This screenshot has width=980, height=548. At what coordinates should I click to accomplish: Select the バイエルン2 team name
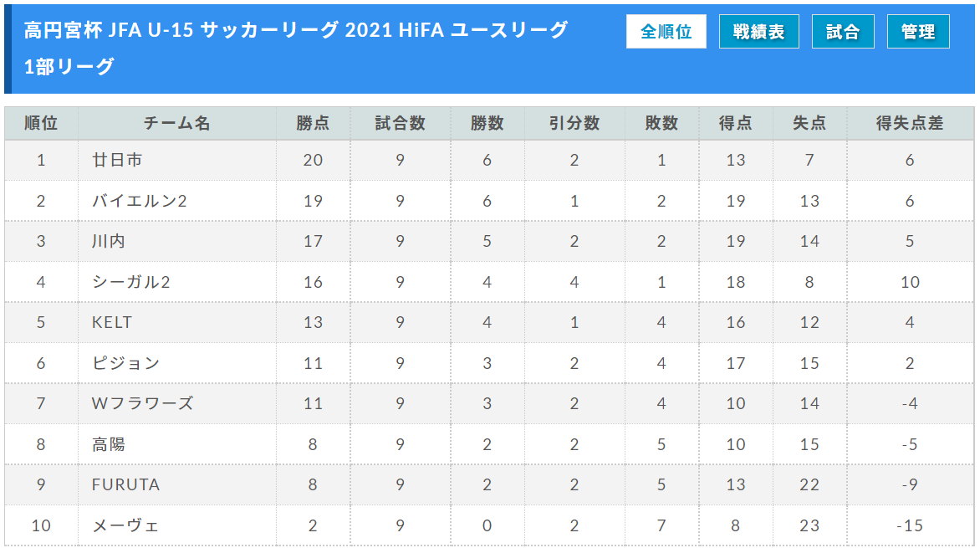[140, 201]
